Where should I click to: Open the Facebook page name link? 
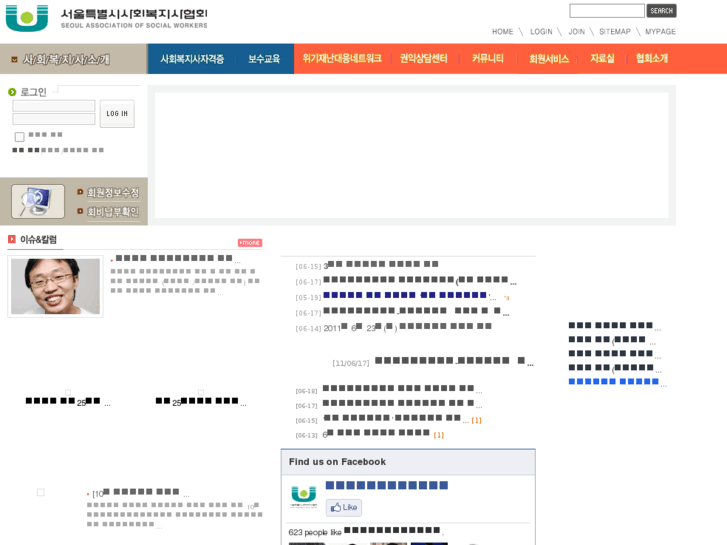tap(387, 486)
